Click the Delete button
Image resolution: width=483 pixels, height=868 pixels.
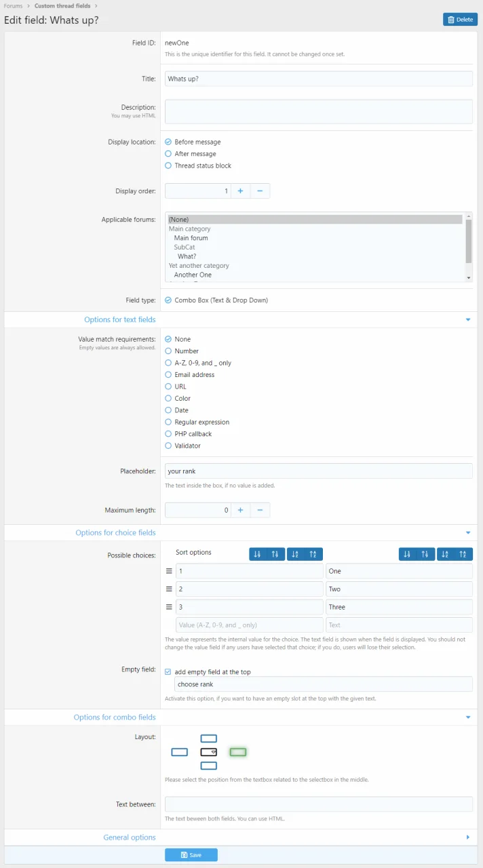[460, 20]
